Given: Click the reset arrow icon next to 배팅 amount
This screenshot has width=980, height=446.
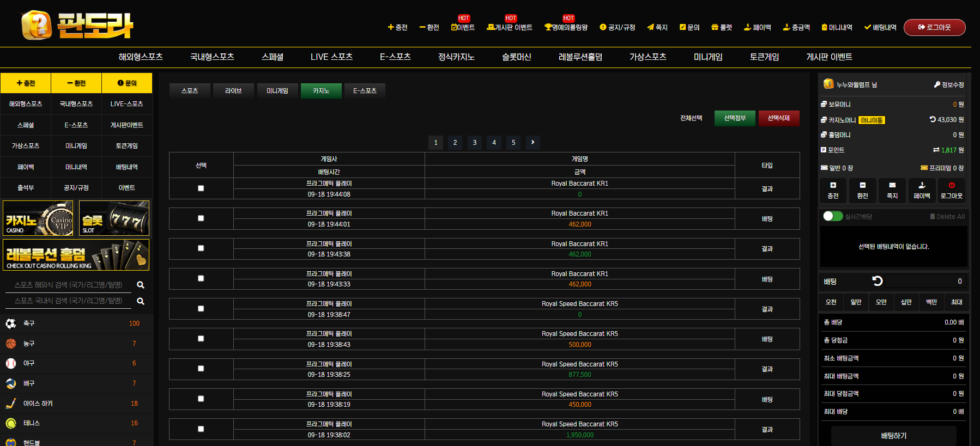Looking at the screenshot, I should [877, 281].
